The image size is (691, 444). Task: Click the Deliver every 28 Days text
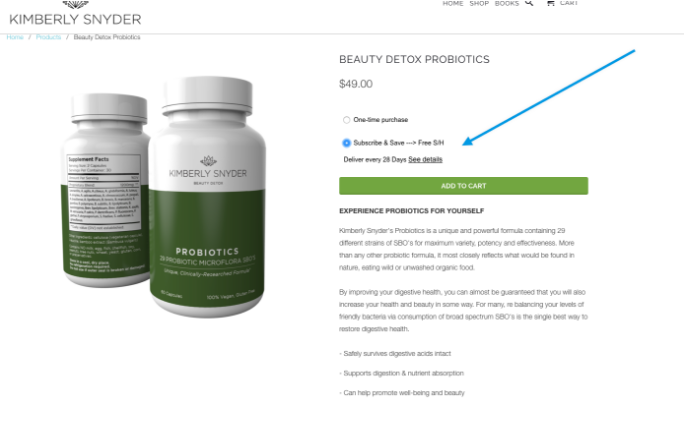pyautogui.click(x=375, y=159)
